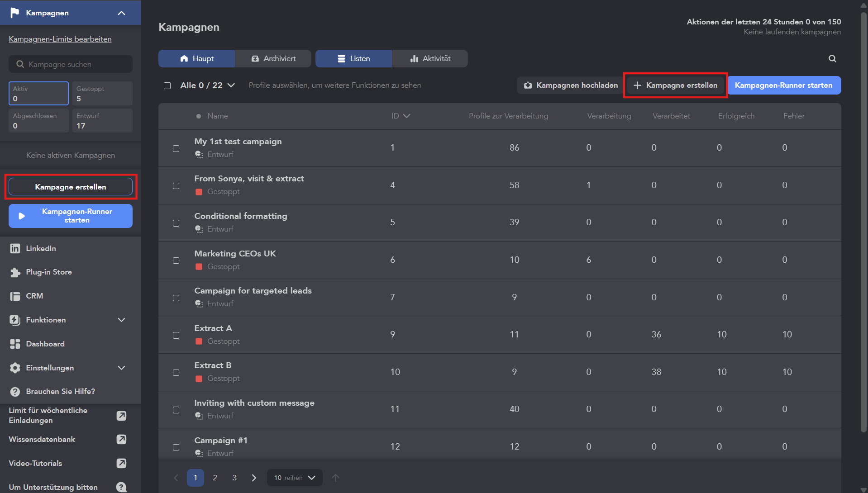Viewport: 868px width, 493px height.
Task: Filter by Gestoppt campaigns tile
Action: click(x=102, y=94)
